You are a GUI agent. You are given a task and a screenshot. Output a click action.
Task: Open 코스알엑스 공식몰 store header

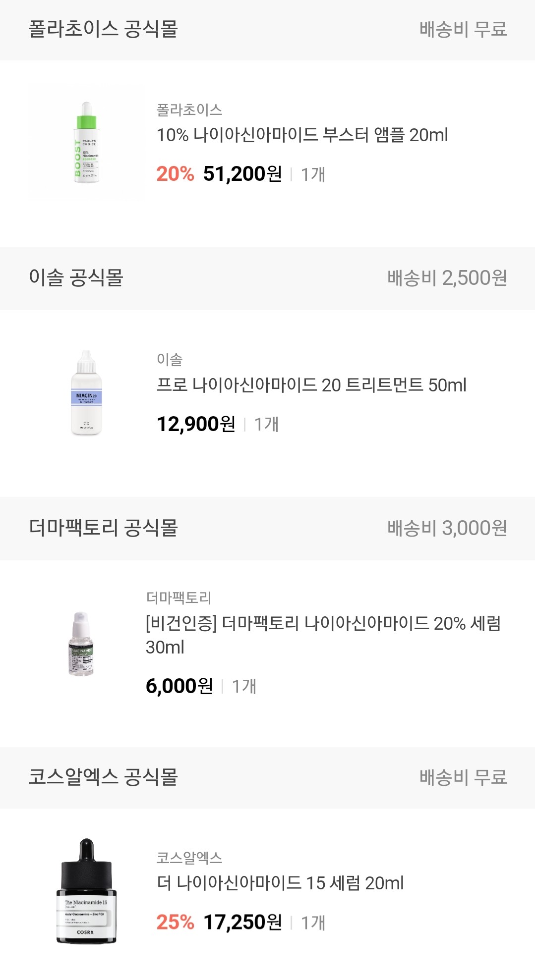point(103,777)
